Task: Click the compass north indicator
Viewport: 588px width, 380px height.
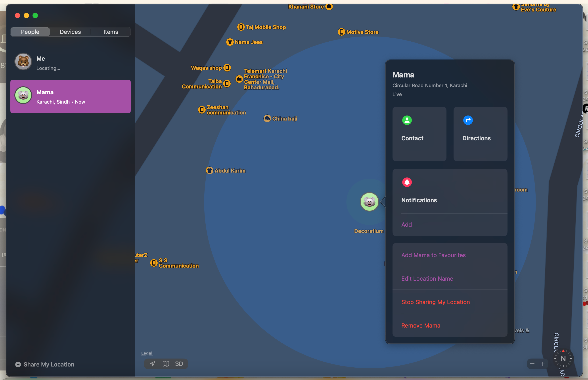Action: (x=563, y=359)
